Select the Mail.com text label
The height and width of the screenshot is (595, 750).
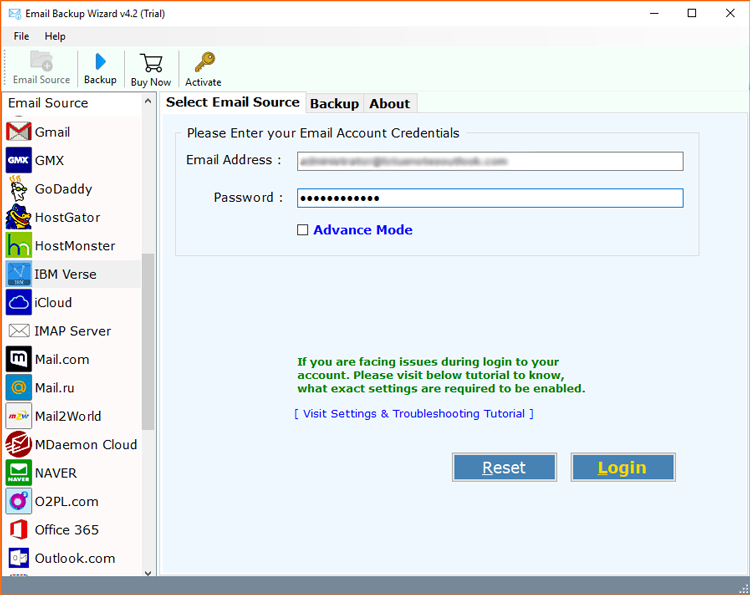(62, 359)
